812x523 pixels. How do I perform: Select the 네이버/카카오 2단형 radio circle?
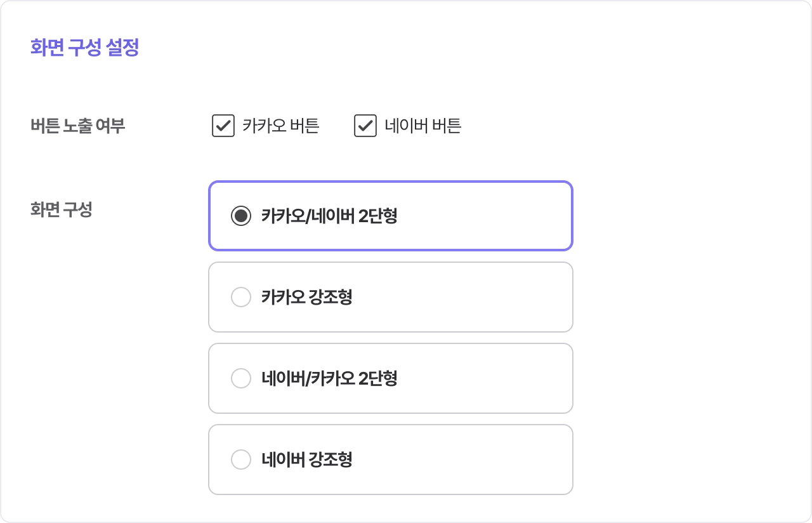241,378
